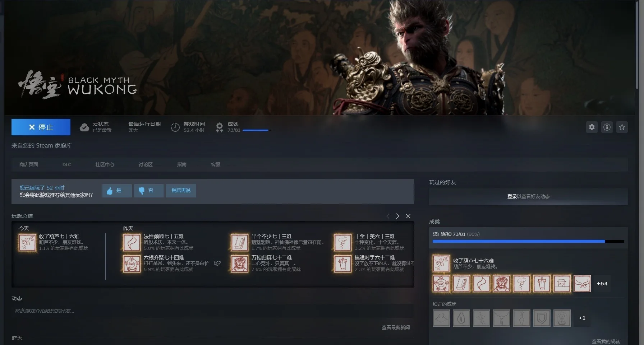The width and height of the screenshot is (644, 345).
Task: Open achievement icon 法性颇通七十五难
Action: tap(132, 242)
